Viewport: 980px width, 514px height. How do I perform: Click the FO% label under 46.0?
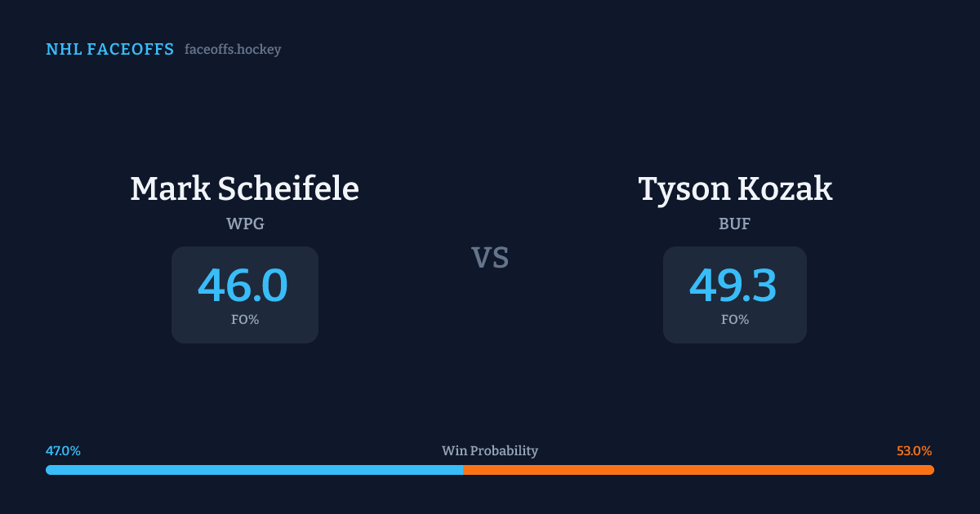coord(245,320)
